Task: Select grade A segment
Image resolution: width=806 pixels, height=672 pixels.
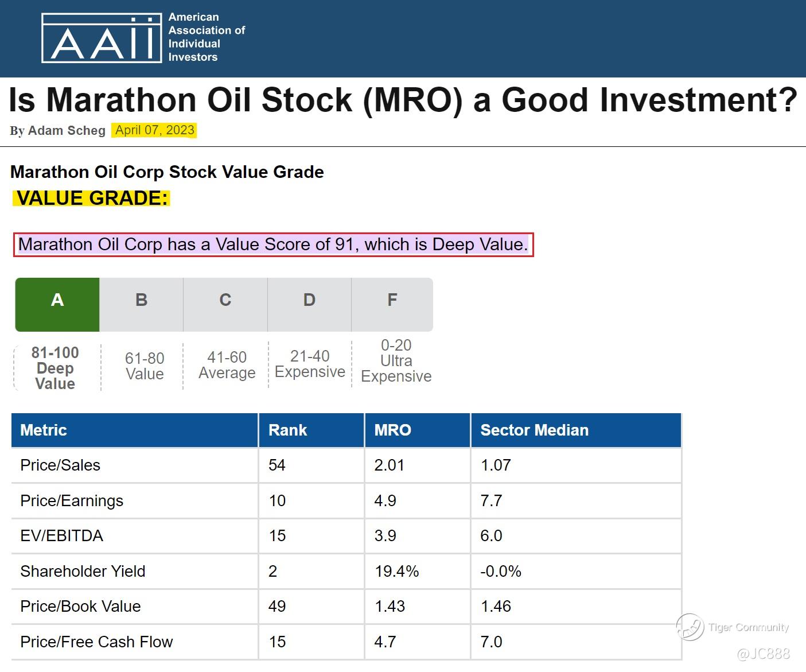Action: coord(57,305)
